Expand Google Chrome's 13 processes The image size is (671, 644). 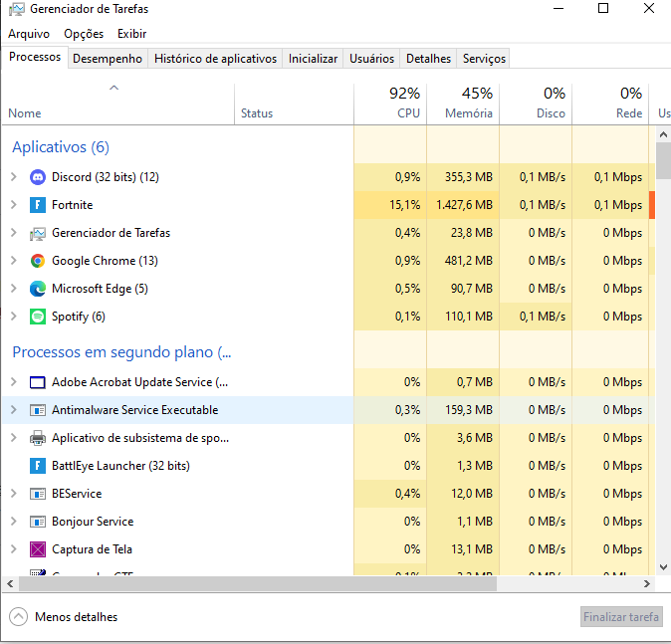(14, 260)
